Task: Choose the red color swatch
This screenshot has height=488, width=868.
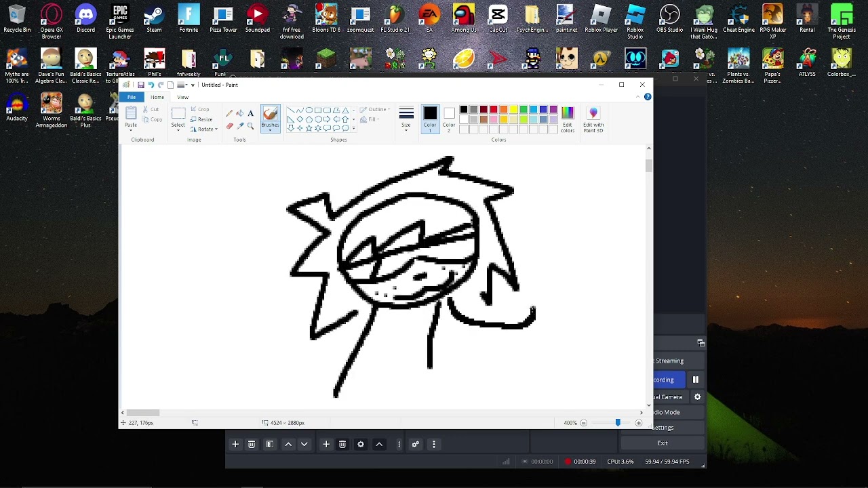Action: point(494,110)
